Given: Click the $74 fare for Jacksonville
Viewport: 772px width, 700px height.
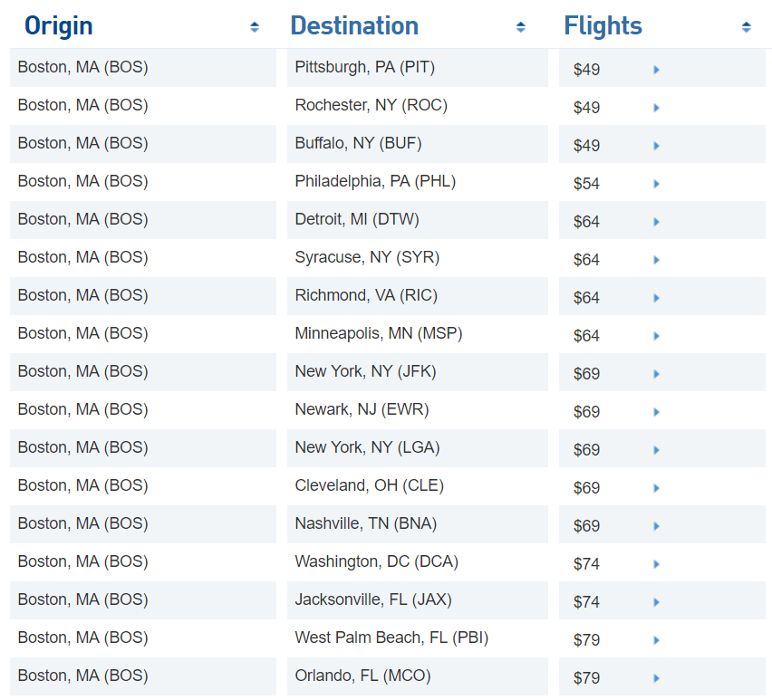Looking at the screenshot, I should tap(586, 602).
